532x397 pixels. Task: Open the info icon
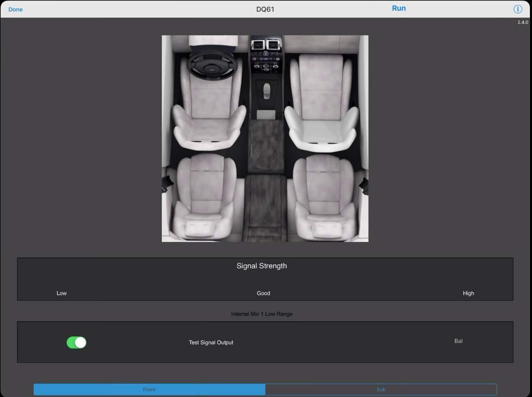point(517,9)
